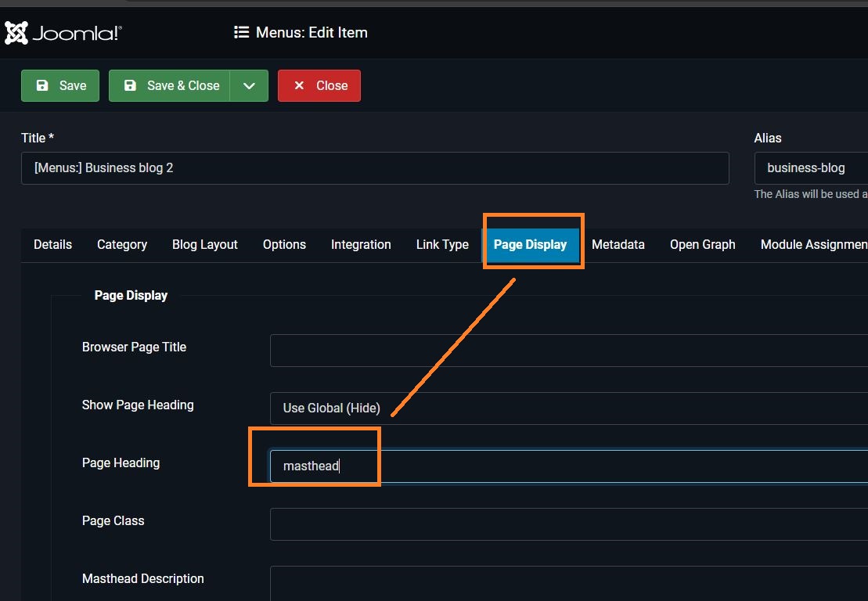868x601 pixels.
Task: Click the Save & Close button
Action: 169,86
